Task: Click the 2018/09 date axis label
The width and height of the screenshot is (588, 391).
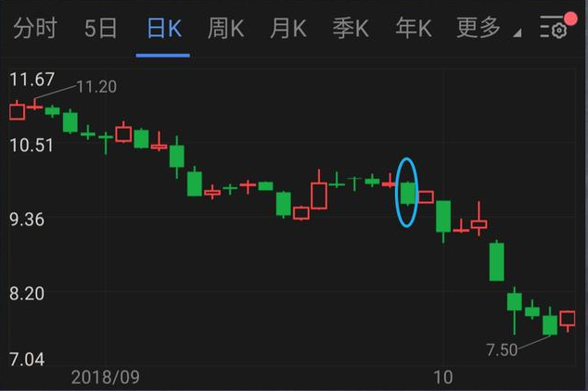Action: tap(105, 377)
